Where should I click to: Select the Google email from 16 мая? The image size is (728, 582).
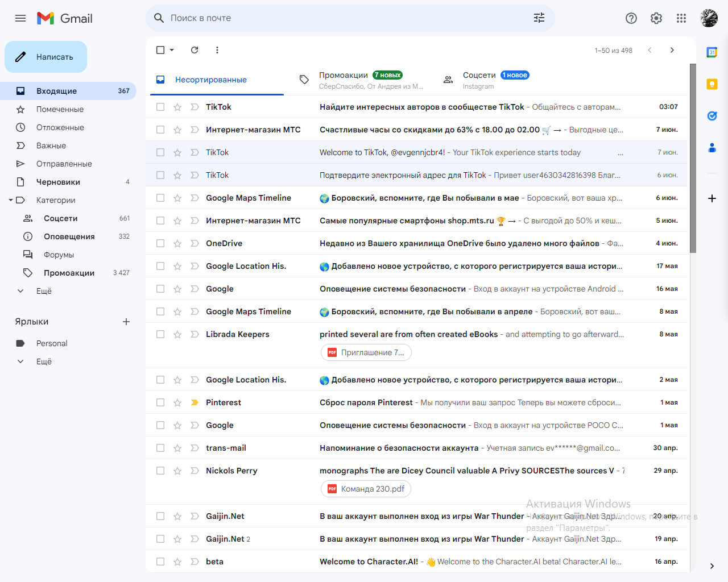(x=160, y=289)
